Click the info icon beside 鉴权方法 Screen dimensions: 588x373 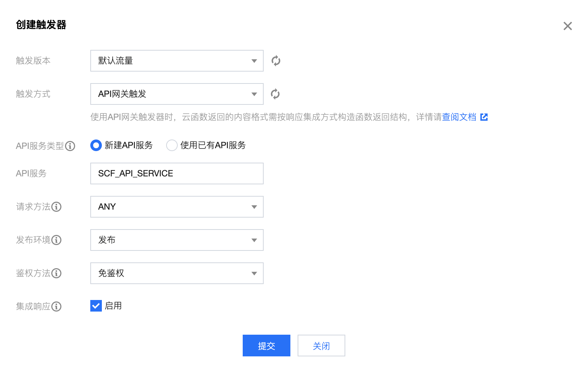(x=56, y=273)
